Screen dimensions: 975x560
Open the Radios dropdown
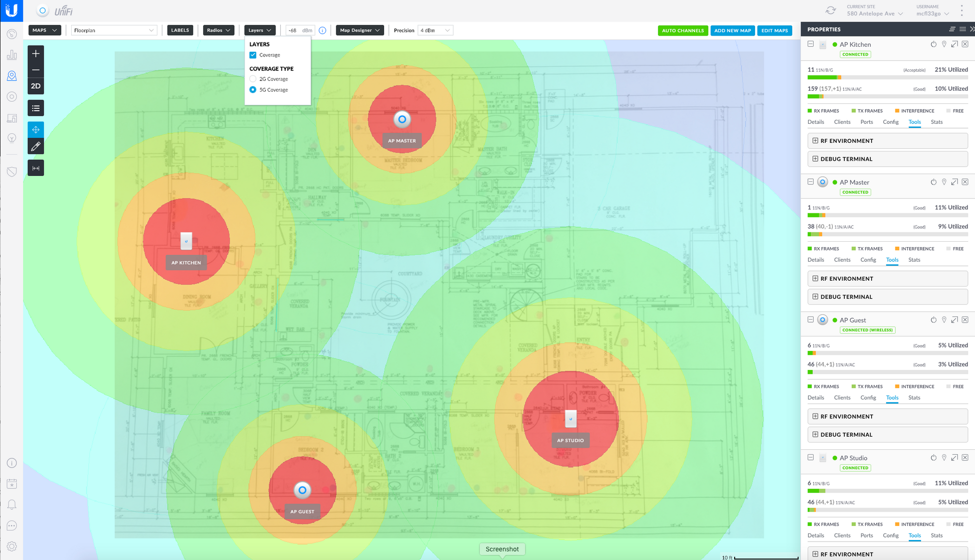pos(218,30)
